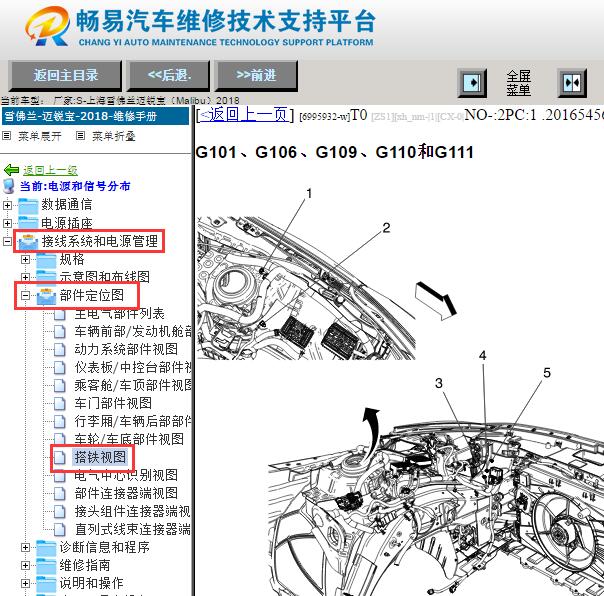Open the 接头组件连接器端视图 page
The width and height of the screenshot is (604, 596).
click(133, 511)
